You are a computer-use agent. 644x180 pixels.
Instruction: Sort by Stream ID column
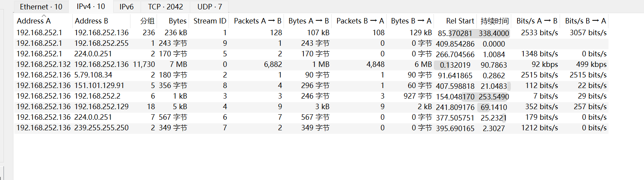210,21
